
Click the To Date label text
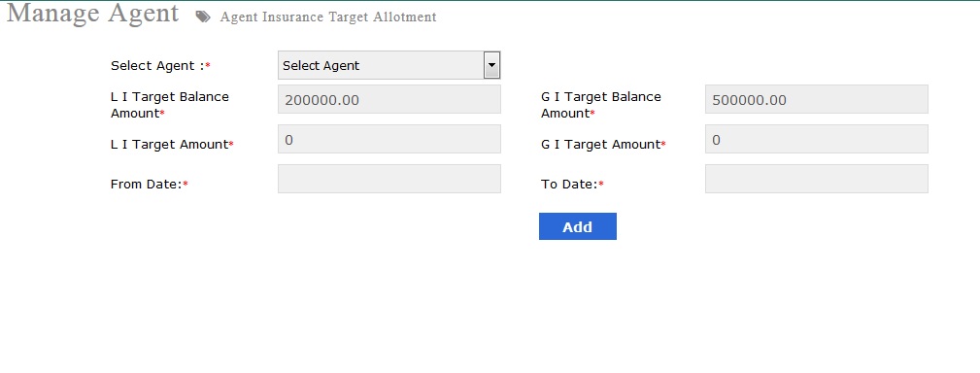[x=569, y=185]
